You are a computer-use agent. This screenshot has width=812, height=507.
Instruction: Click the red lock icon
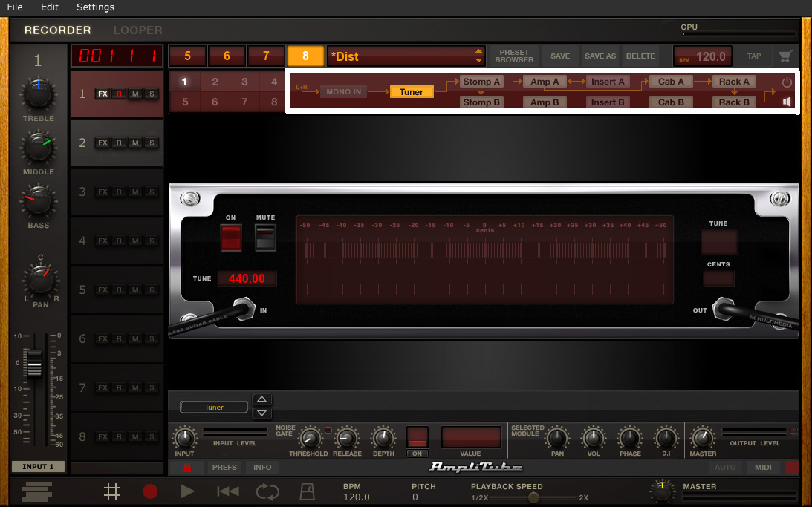[x=187, y=467]
